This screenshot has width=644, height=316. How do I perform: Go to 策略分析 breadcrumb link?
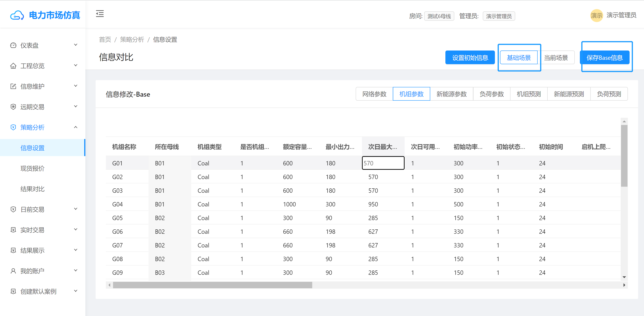(132, 39)
